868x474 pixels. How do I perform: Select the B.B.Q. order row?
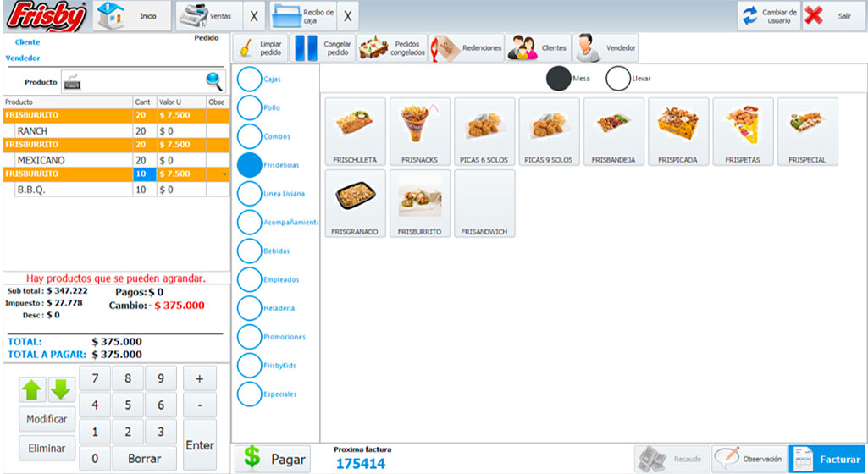pyautogui.click(x=116, y=189)
